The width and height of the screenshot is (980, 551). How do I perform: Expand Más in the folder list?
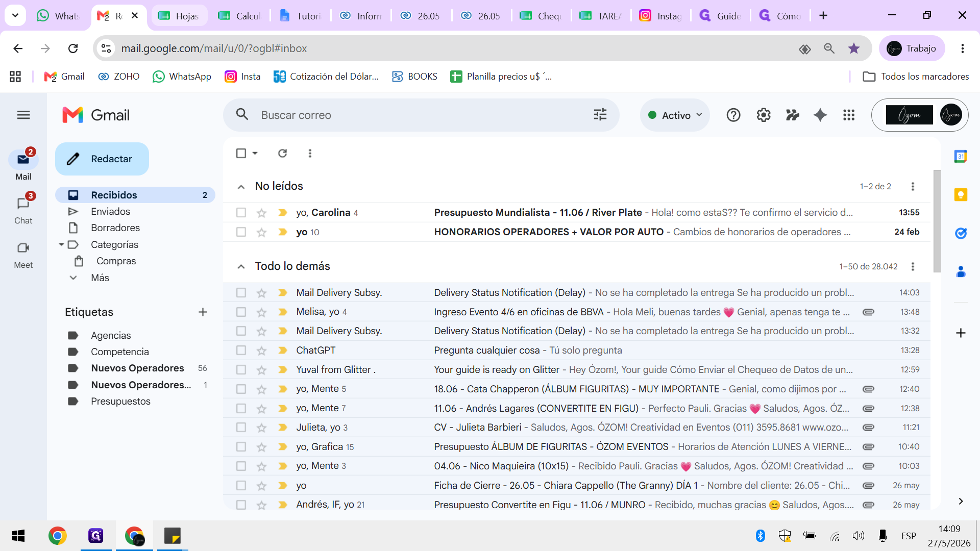coord(100,278)
